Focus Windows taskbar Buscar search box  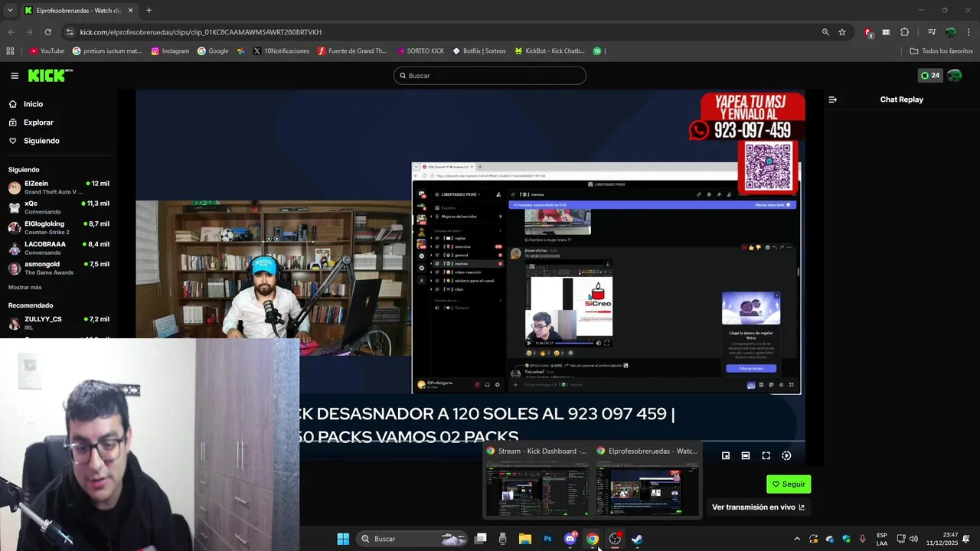413,539
